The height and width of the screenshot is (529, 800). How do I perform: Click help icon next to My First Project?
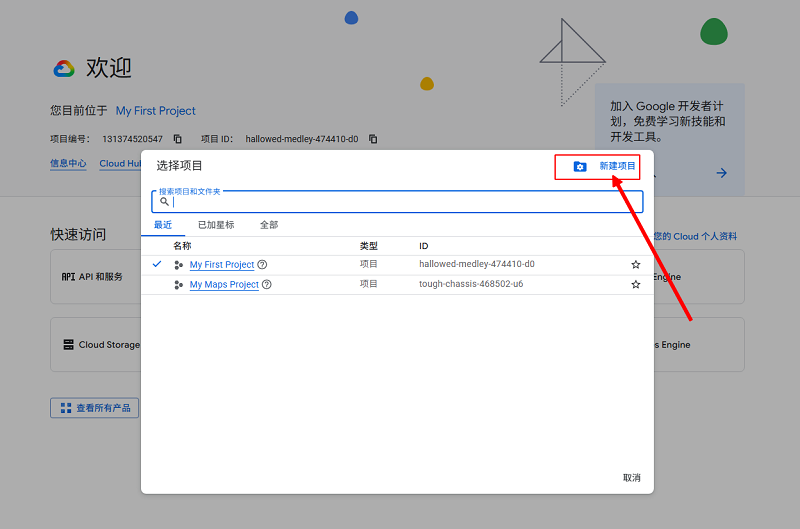pos(262,265)
